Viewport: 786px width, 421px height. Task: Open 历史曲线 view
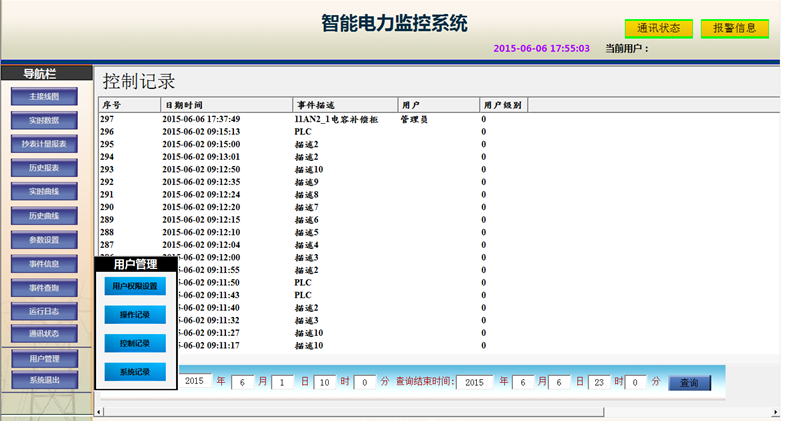coord(44,216)
